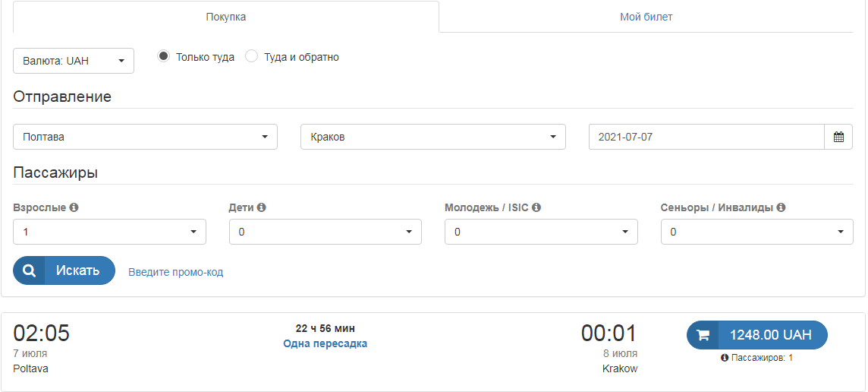The image size is (868, 392).
Task: Click the info icon beside Пассажиров: 1
Action: click(725, 358)
